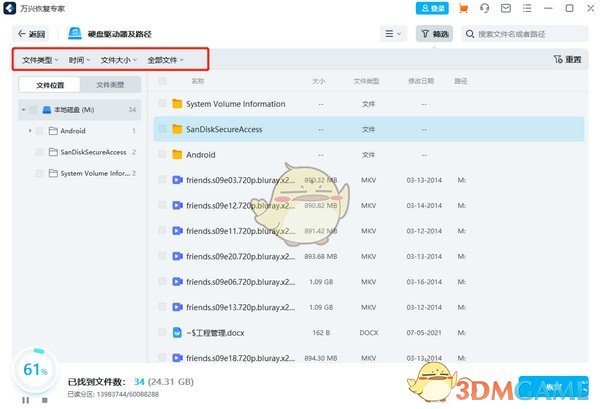Image resolution: width=600 pixels, height=409 pixels.
Task: Select the friends.s09e20.720p file name
Action: [x=240, y=256]
